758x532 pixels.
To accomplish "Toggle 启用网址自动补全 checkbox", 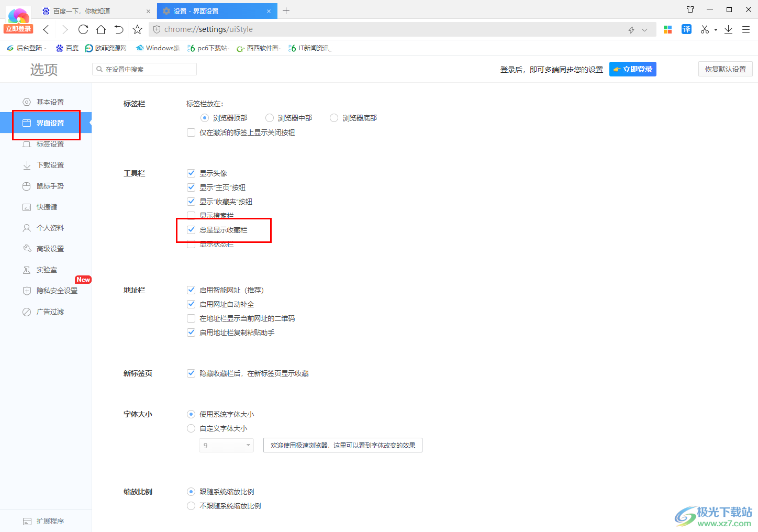I will (x=191, y=304).
